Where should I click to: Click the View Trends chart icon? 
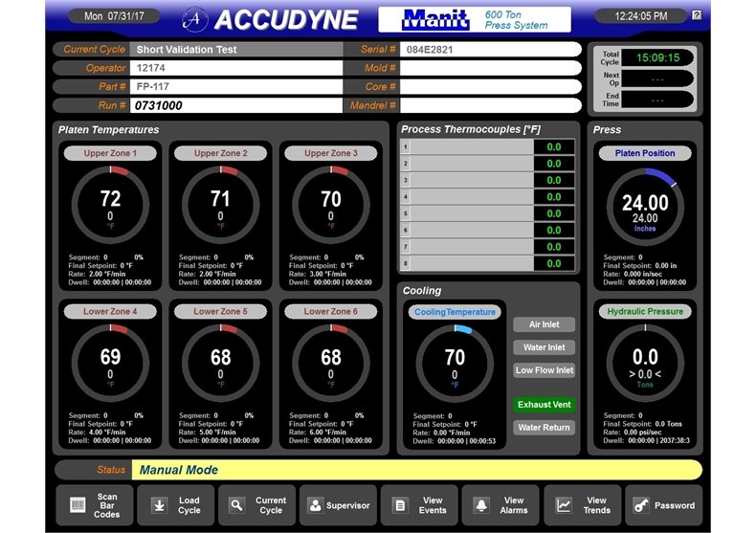tap(564, 504)
